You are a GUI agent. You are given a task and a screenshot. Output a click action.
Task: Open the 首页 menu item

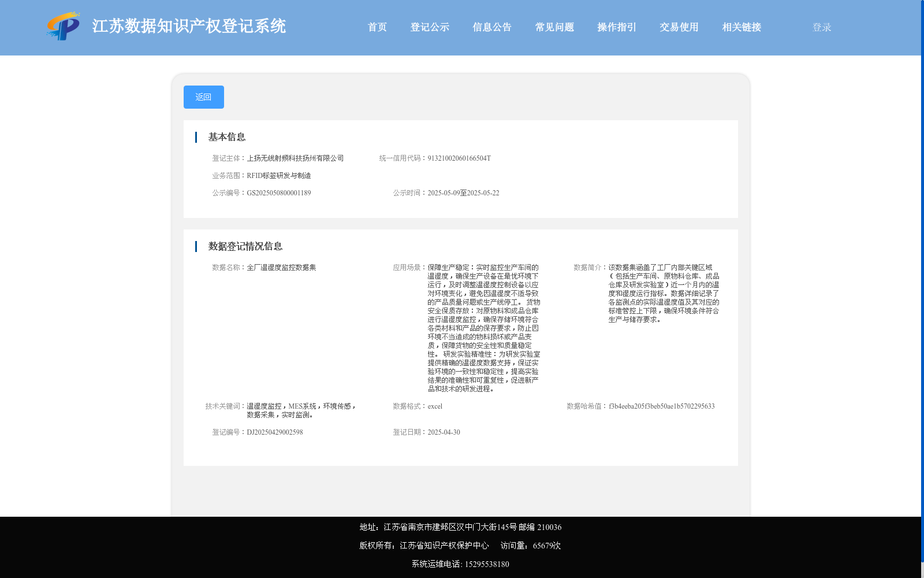[377, 27]
